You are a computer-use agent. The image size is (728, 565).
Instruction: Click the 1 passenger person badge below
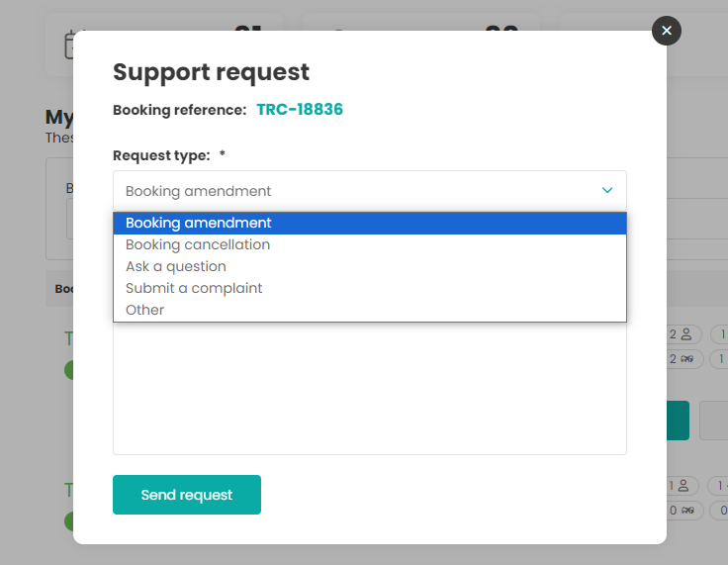click(x=682, y=486)
